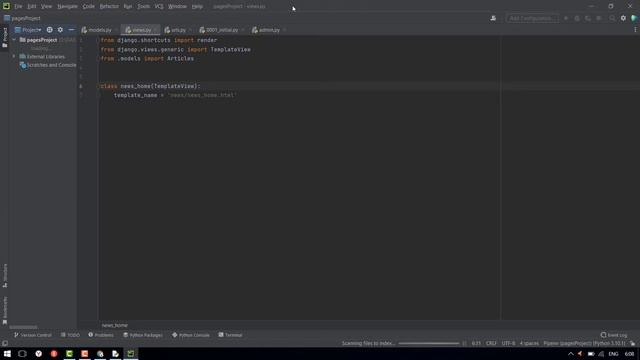Toggle the Project vertical side tab
The image size is (640, 360).
coord(5,37)
